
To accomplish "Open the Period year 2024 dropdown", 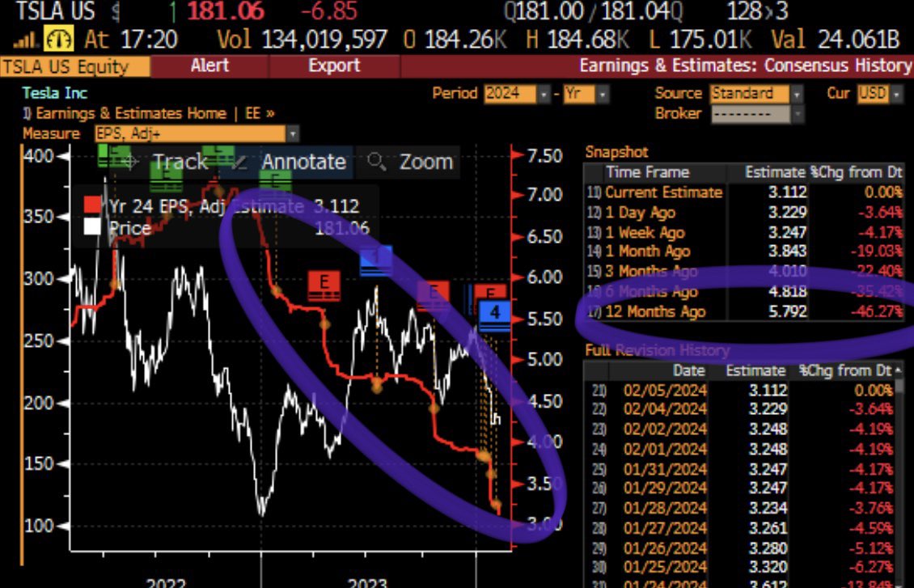I will 517,94.
